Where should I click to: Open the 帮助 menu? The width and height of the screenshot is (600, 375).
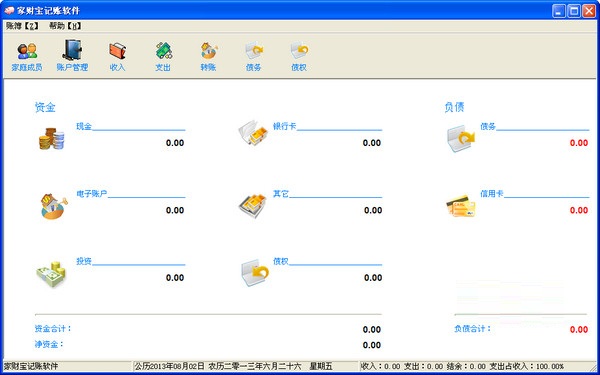click(65, 26)
